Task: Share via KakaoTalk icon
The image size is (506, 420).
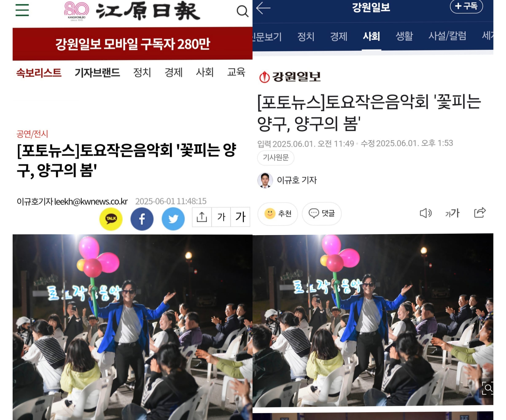Action: point(111,219)
